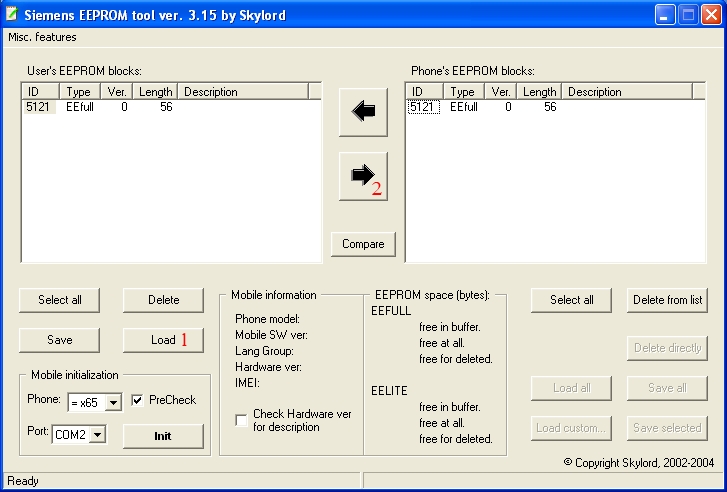Click the Save button
Screen dimensions: 727x492
click(x=59, y=340)
